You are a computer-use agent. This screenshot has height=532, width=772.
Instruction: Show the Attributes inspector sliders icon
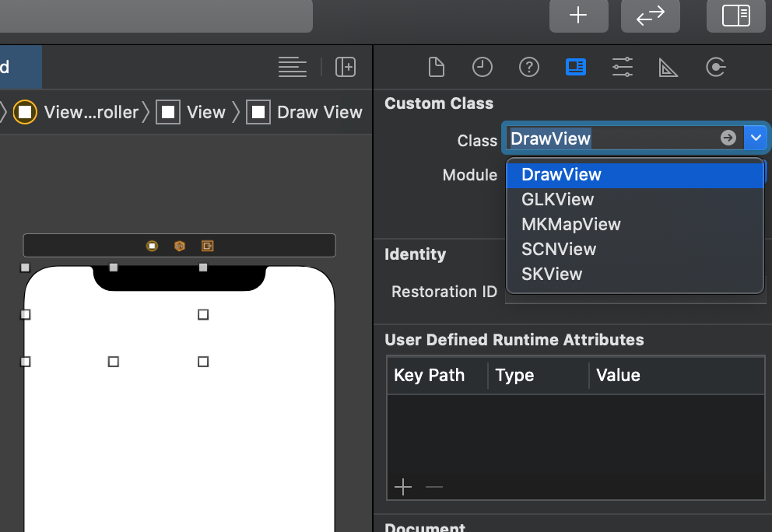623,67
